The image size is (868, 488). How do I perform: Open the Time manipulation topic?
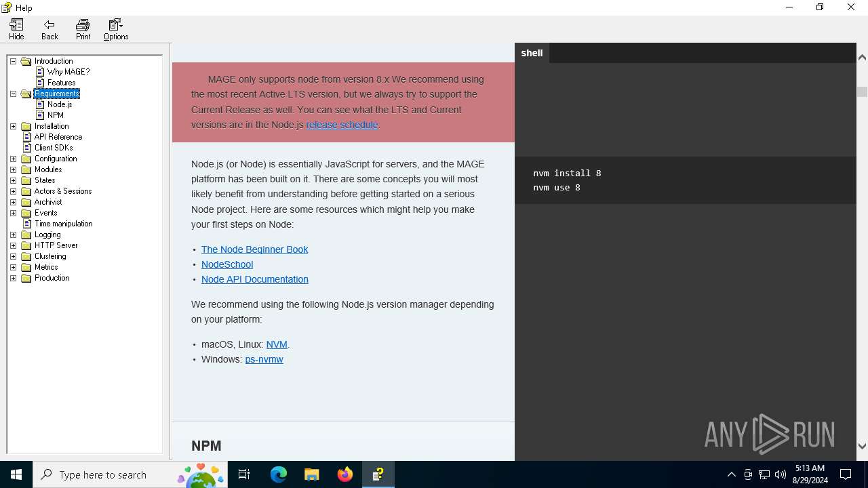[63, 224]
